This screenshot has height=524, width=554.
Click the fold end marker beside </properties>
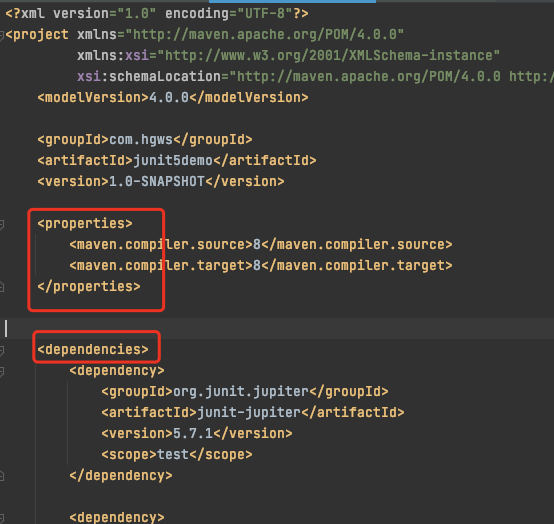(1, 287)
